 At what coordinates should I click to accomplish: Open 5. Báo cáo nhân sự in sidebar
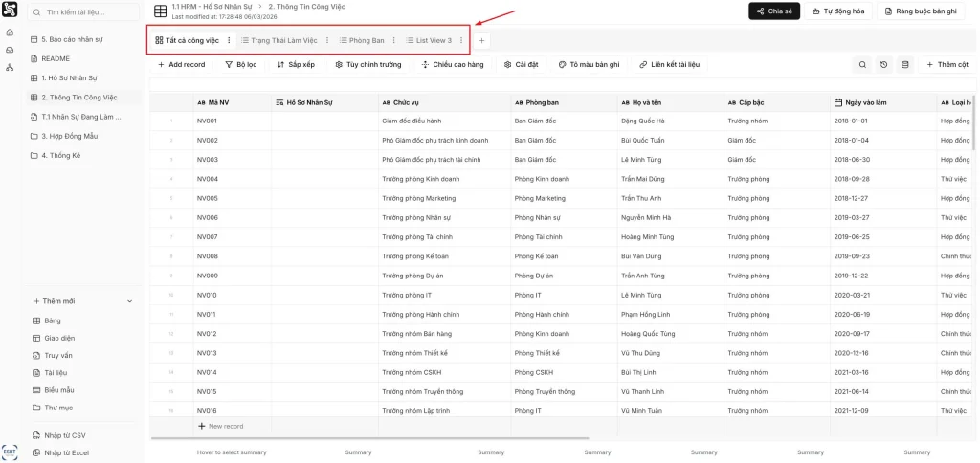82,39
